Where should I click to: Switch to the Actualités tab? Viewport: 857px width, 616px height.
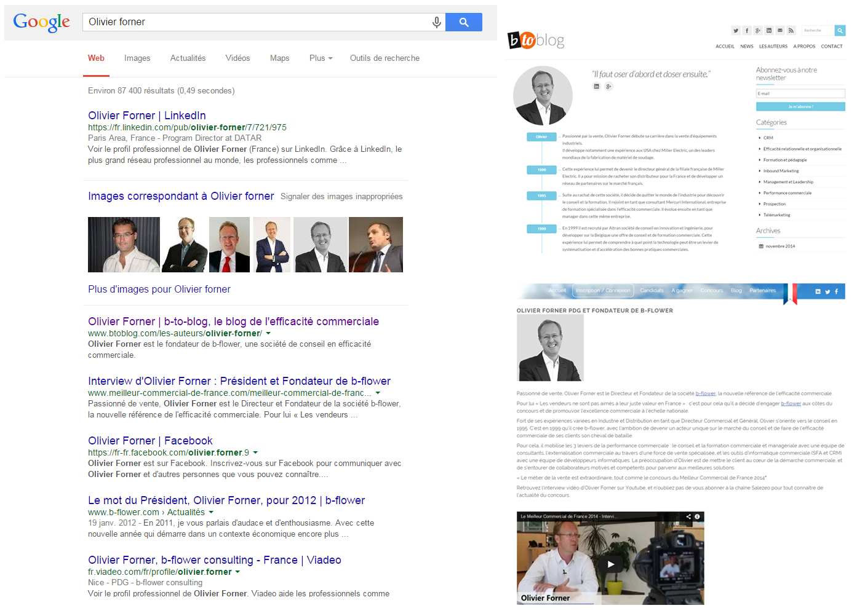[188, 58]
